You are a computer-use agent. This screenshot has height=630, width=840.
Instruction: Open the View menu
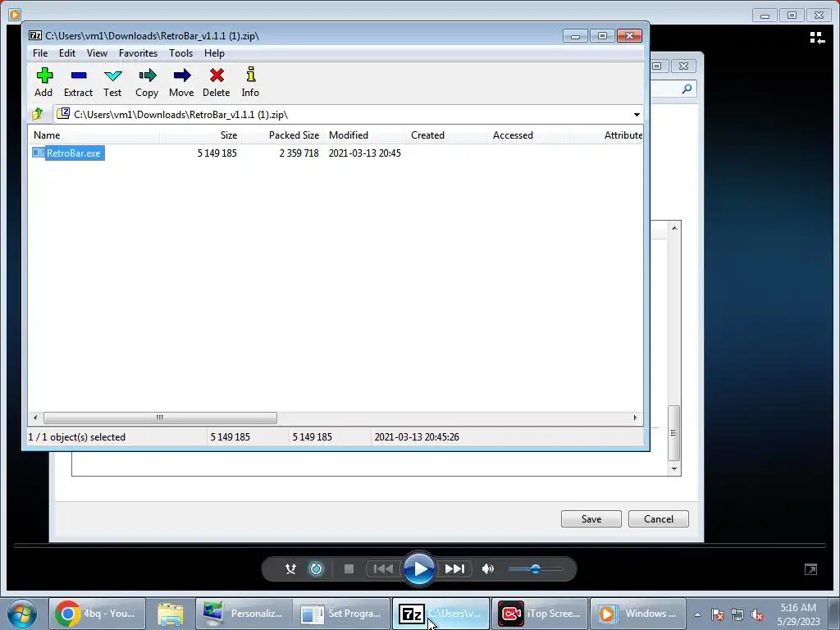97,53
